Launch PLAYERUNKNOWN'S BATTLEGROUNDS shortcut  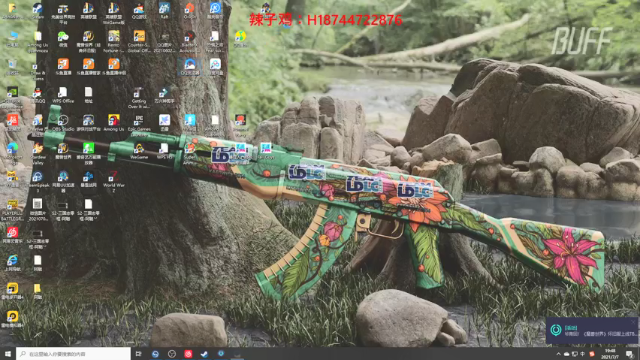tap(12, 209)
